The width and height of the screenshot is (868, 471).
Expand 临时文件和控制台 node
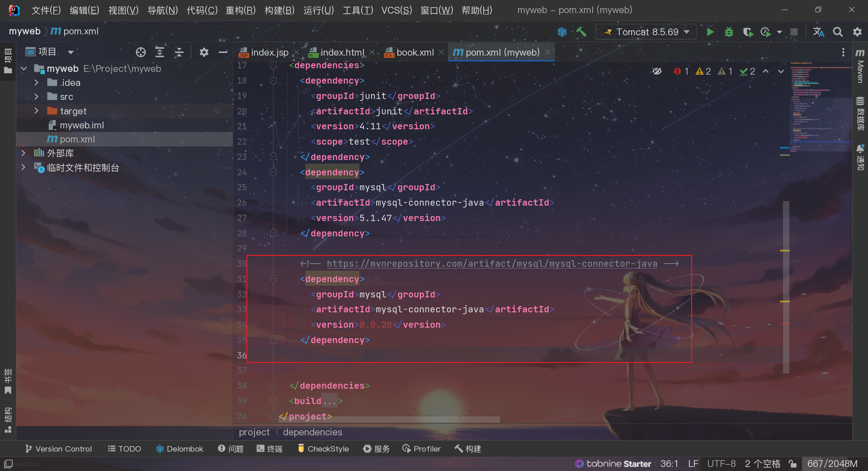(24, 167)
